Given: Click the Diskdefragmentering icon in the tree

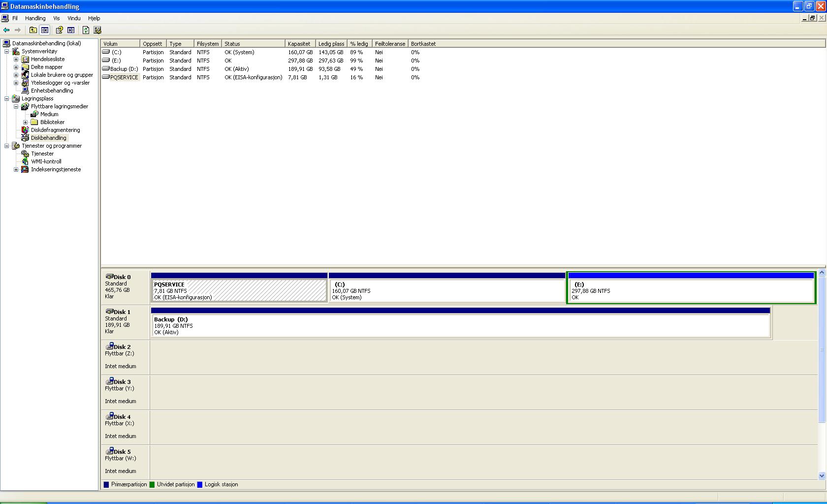Looking at the screenshot, I should [x=25, y=130].
